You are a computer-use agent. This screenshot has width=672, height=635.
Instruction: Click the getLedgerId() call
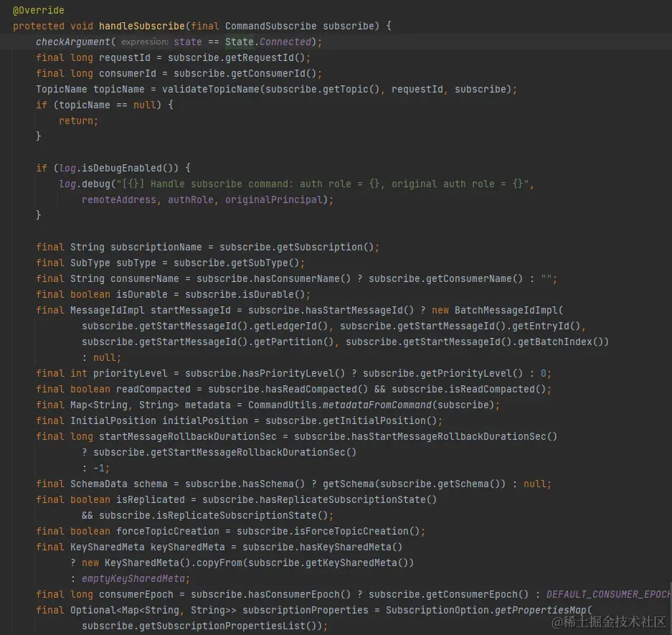point(290,326)
